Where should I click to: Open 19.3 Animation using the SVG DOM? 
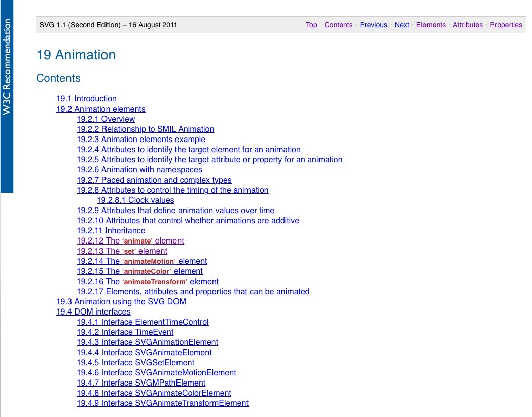(x=121, y=302)
